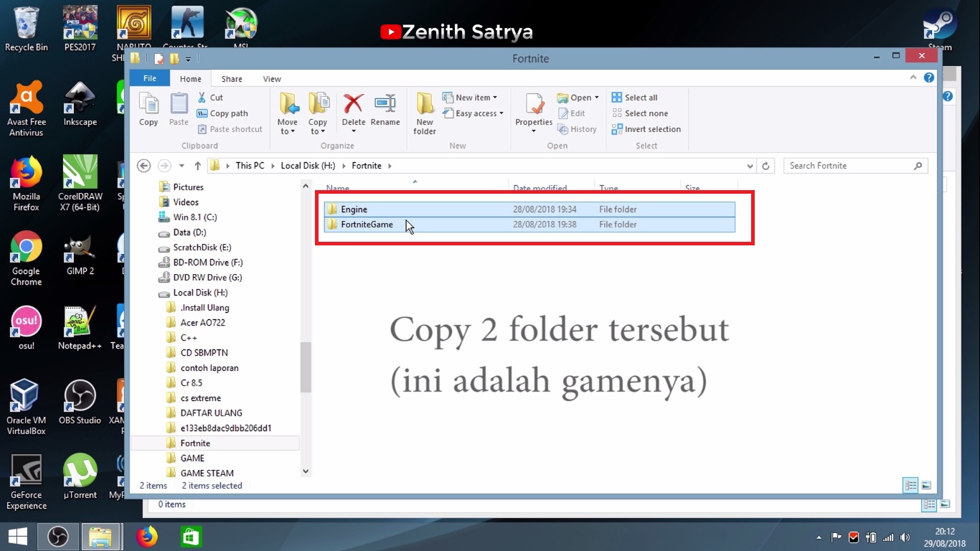Create a New folder
The height and width of the screenshot is (551, 980).
tap(425, 114)
